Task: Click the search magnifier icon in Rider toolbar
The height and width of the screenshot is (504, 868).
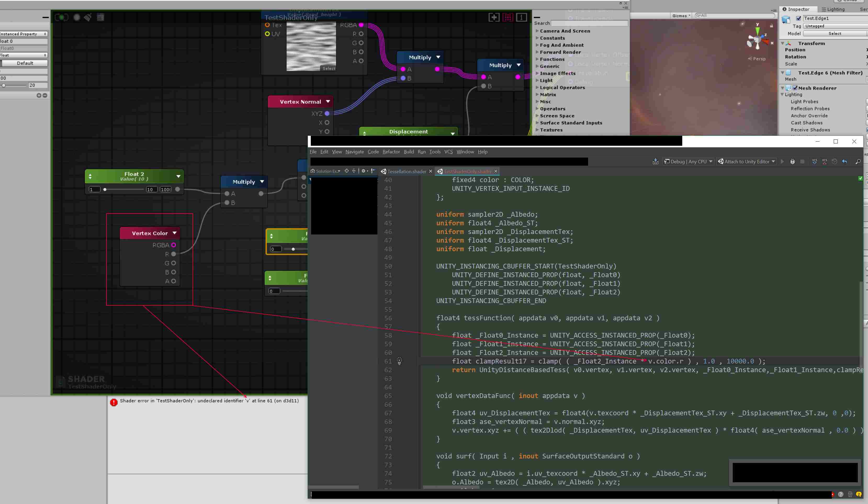Action: tap(858, 161)
